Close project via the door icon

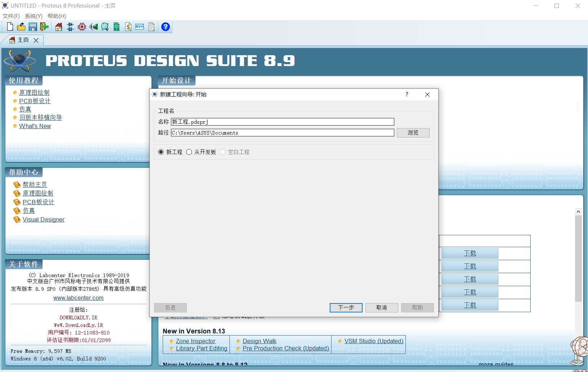point(44,27)
